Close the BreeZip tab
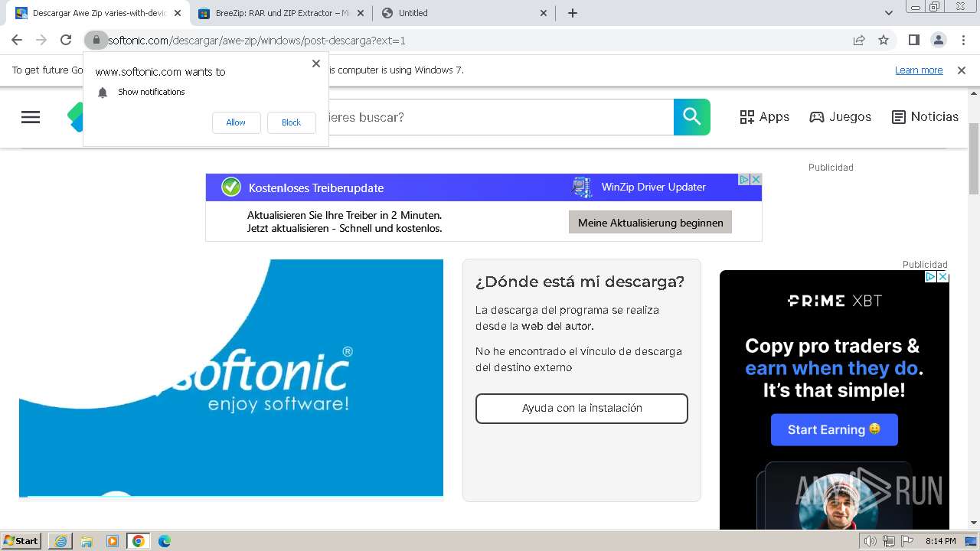 point(361,13)
